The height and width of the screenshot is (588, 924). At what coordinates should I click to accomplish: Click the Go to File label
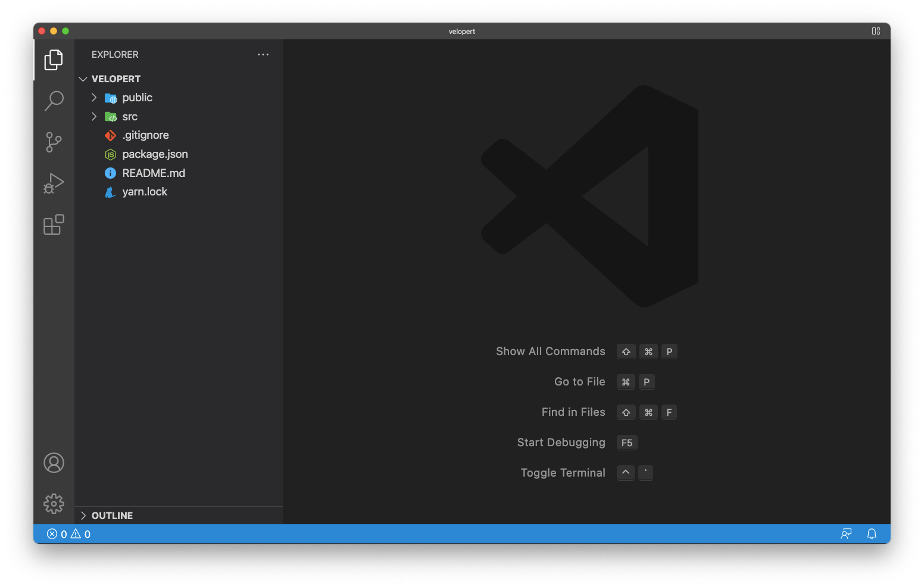tap(580, 382)
